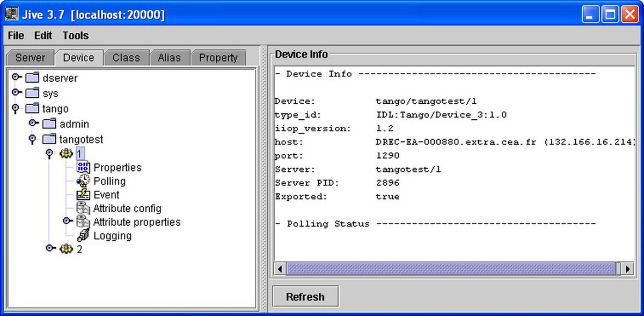Image resolution: width=644 pixels, height=316 pixels.
Task: Click the gear icon for device 2
Action: pos(66,248)
